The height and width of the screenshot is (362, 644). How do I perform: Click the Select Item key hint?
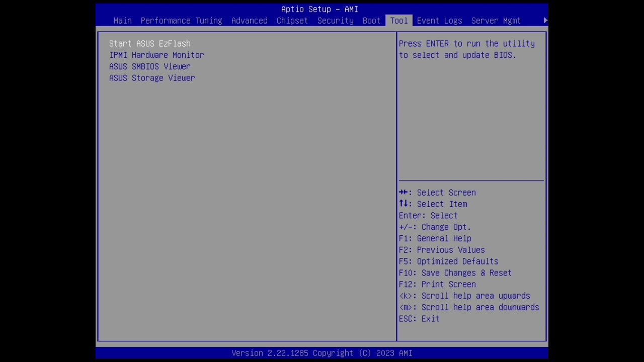[433, 204]
